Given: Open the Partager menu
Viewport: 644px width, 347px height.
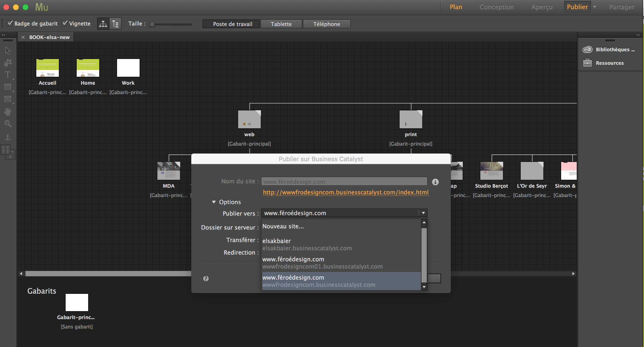Looking at the screenshot, I should (x=621, y=7).
